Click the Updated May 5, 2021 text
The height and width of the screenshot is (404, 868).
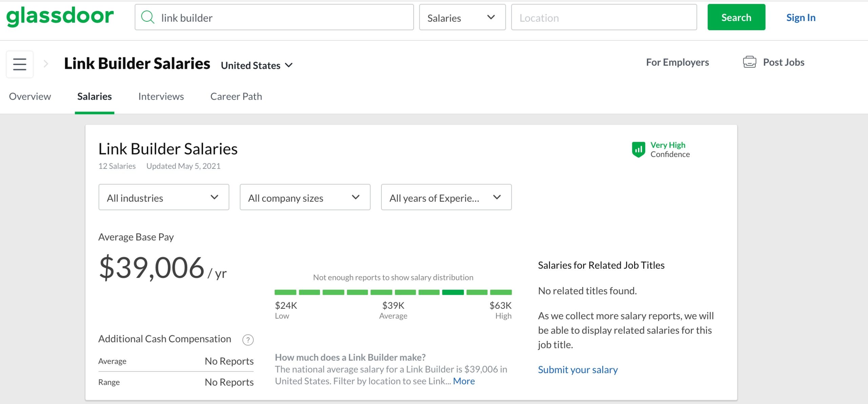pyautogui.click(x=183, y=166)
